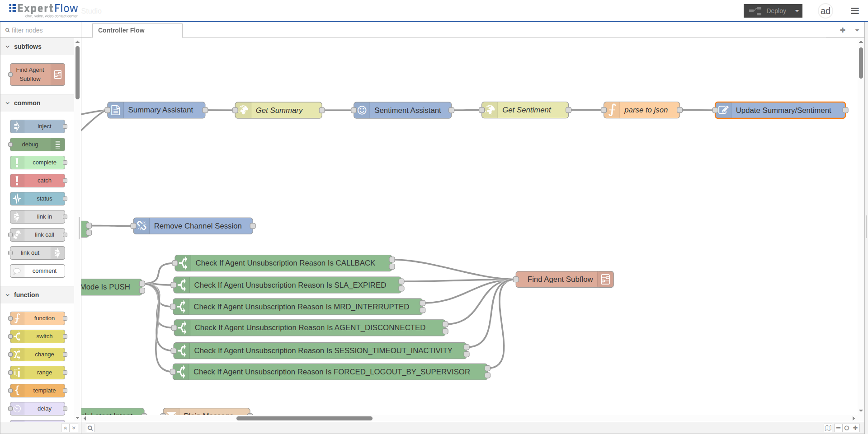Screen dimensions: 868x434
Task: Zoom in the canvas with plus
Action: pyautogui.click(x=855, y=428)
